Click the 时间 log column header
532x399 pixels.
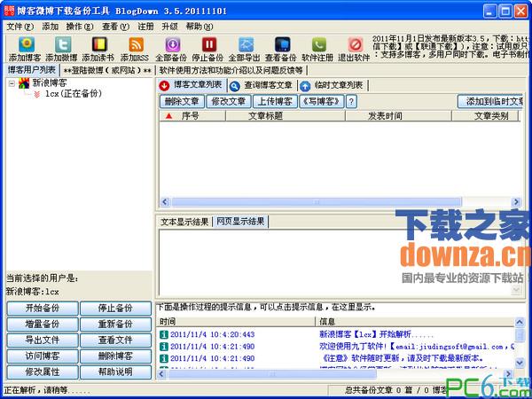pos(237,322)
